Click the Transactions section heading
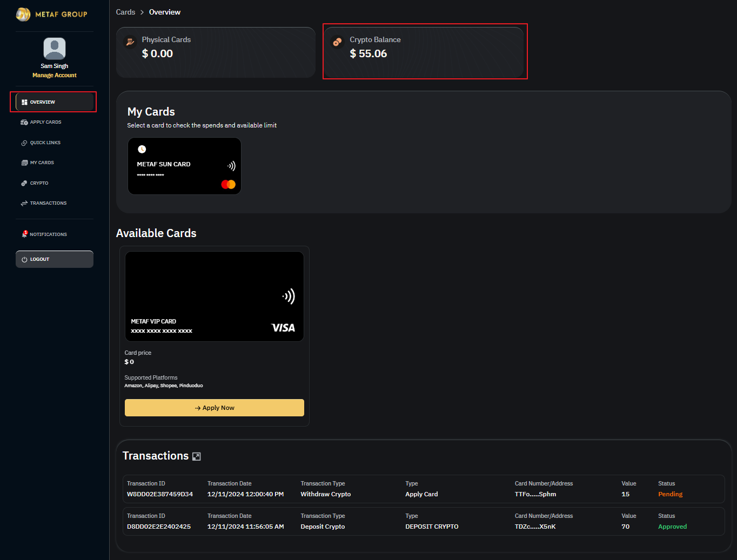The height and width of the screenshot is (560, 737). (156, 456)
